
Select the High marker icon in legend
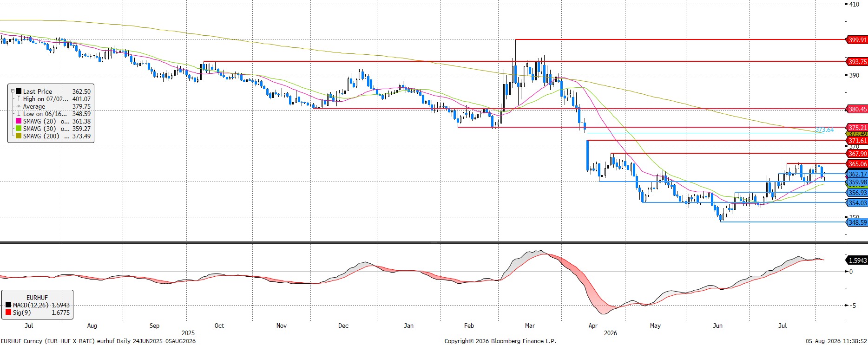coord(19,99)
